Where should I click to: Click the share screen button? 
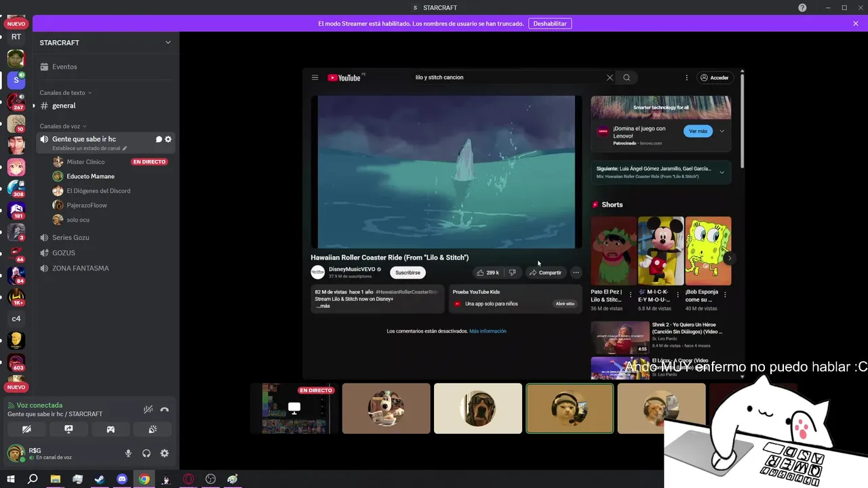(68, 429)
